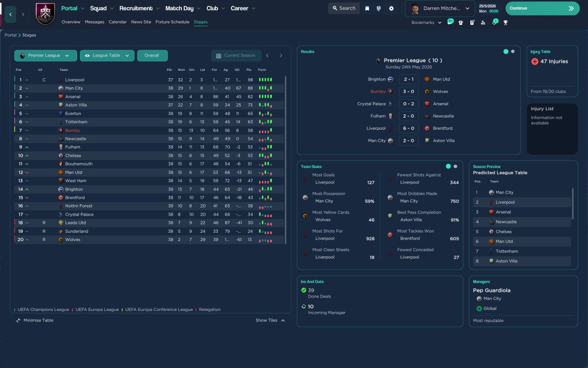Viewport: 588px width, 368px height.
Task: Click the Incoming Manager refresh icon
Action: pyautogui.click(x=304, y=306)
